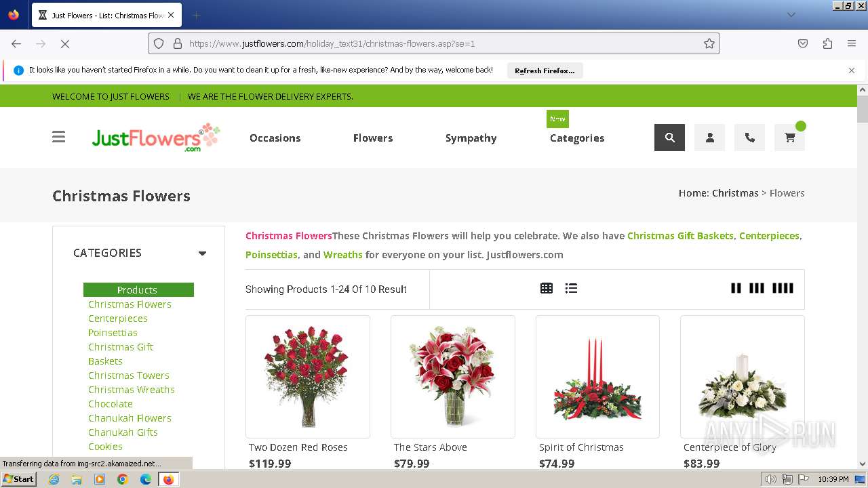
Task: Dismiss the Firefox notification bar
Action: pyautogui.click(x=852, y=70)
